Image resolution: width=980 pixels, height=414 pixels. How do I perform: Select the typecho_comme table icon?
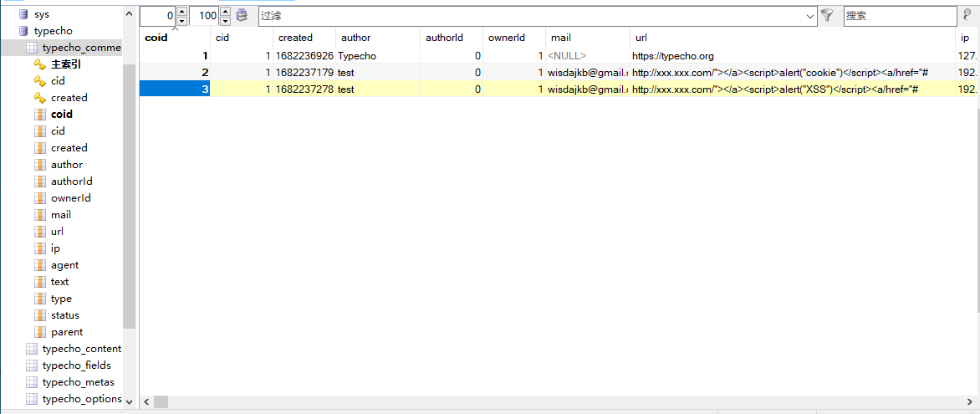pos(31,48)
